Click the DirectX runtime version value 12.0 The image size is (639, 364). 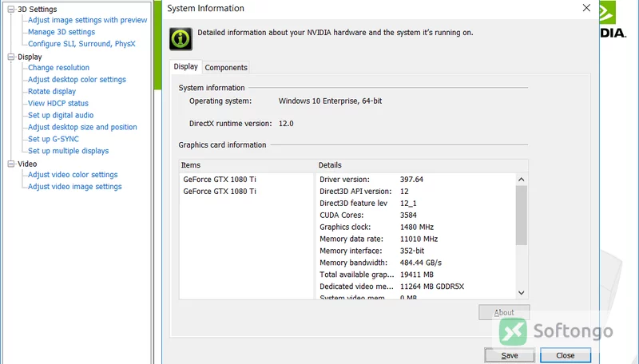pyautogui.click(x=286, y=124)
